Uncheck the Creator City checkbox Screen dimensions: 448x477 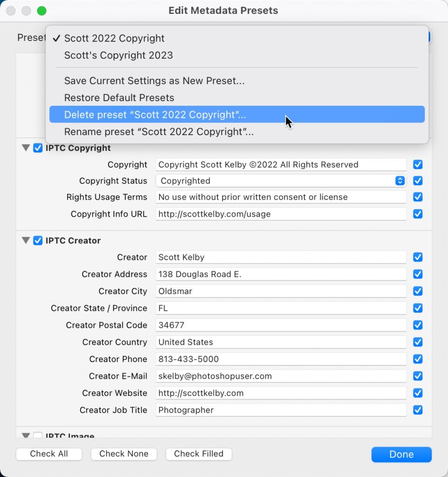(418, 291)
